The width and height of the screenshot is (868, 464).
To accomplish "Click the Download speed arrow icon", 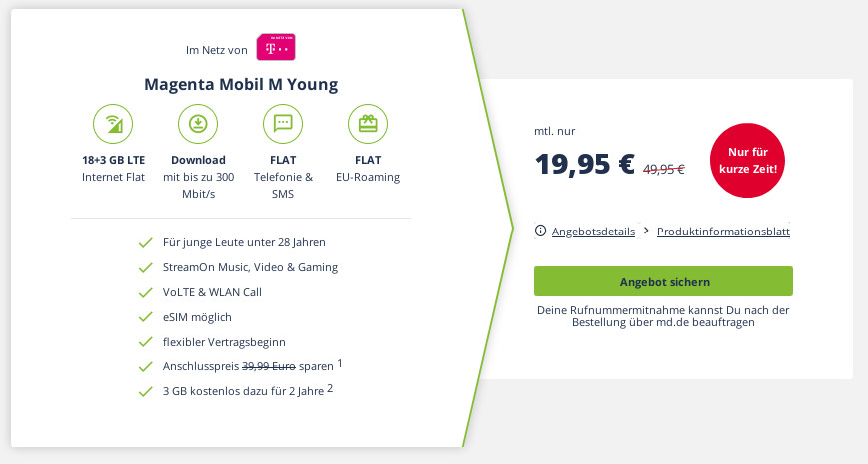I will pyautogui.click(x=198, y=124).
